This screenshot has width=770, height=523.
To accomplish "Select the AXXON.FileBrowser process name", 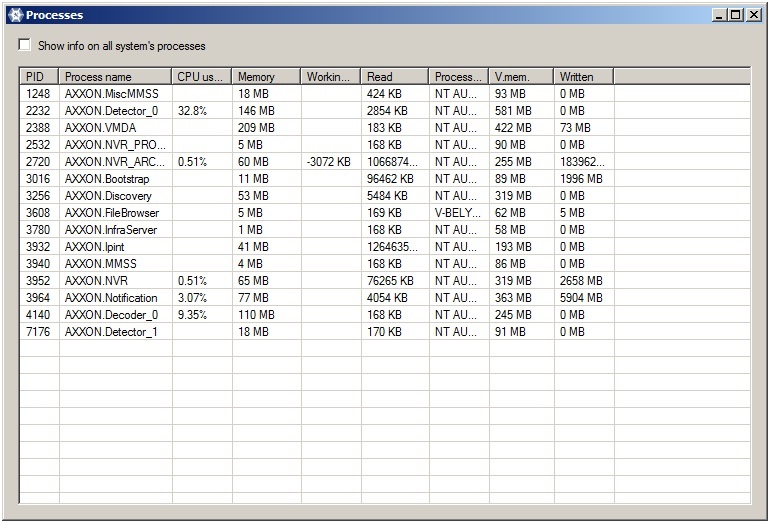I will tap(112, 213).
